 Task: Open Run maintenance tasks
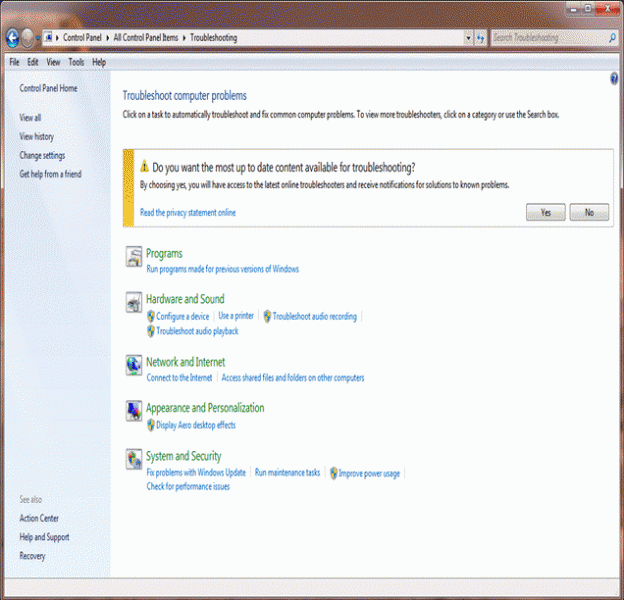tap(287, 473)
